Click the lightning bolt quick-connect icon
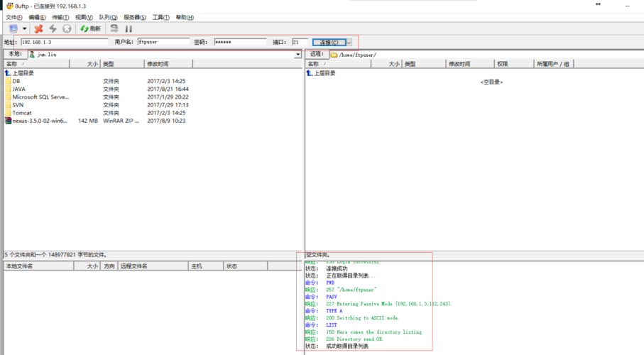This screenshot has width=644, height=355. pos(53,28)
